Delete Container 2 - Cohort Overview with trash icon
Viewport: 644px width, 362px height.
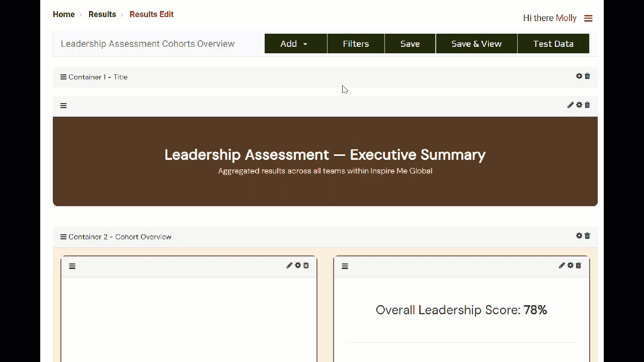pyautogui.click(x=587, y=236)
